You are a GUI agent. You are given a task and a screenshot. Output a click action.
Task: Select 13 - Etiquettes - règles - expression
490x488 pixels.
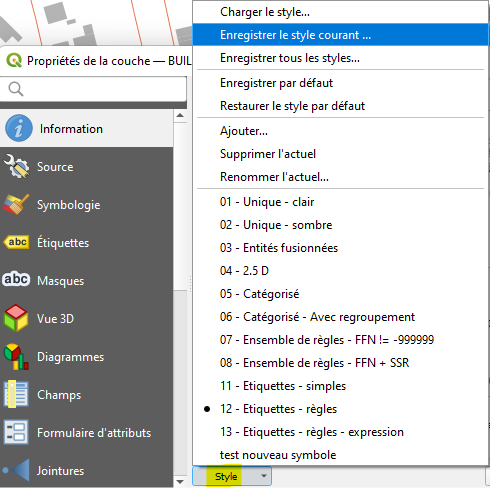click(340, 432)
